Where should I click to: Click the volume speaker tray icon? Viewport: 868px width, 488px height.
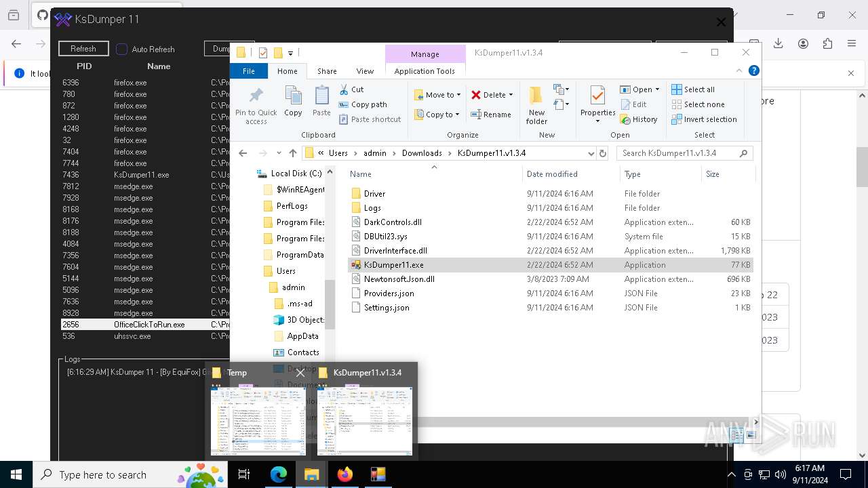click(x=781, y=474)
